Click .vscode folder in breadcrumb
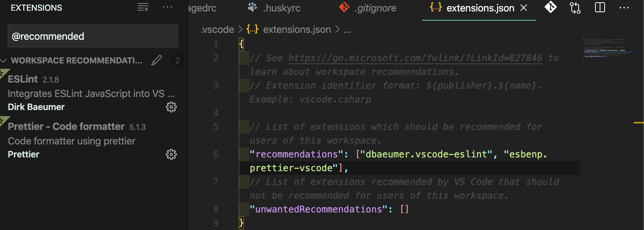 pos(217,29)
